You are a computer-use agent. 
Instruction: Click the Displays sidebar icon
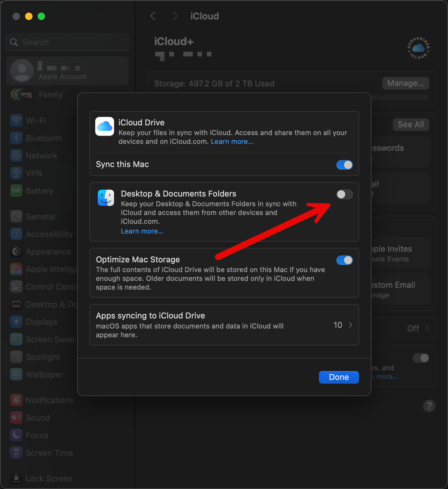pos(16,322)
